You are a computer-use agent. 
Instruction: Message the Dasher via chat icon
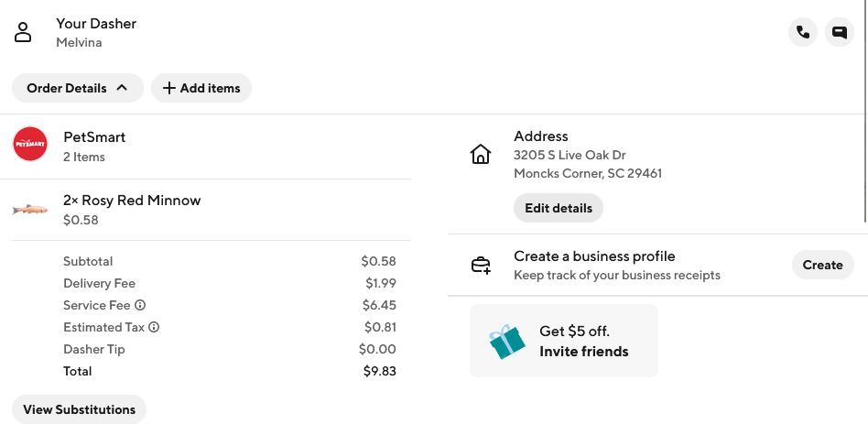(839, 32)
